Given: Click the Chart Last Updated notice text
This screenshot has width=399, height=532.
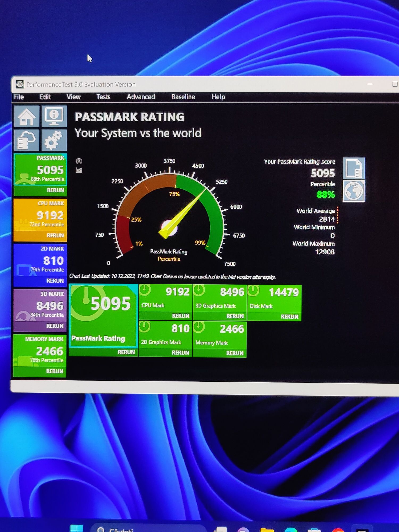Looking at the screenshot, I should pos(172,277).
